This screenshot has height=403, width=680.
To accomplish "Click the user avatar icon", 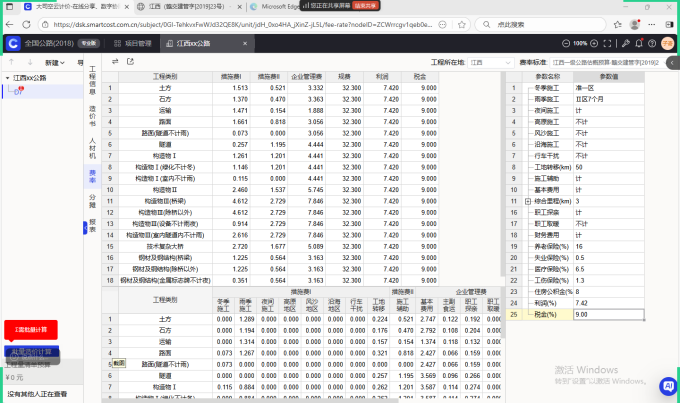I will (x=667, y=44).
